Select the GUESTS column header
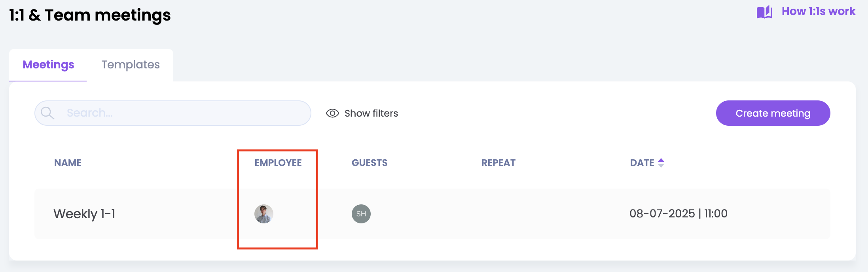 370,163
